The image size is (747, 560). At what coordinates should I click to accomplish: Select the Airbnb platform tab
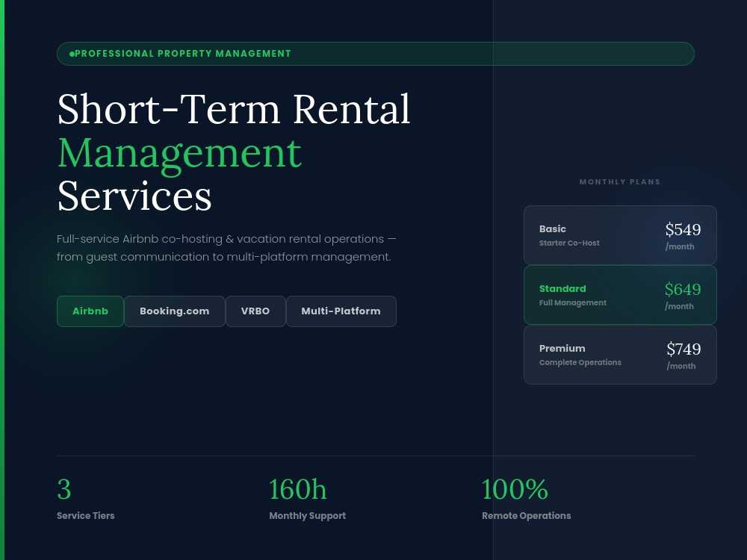point(90,311)
